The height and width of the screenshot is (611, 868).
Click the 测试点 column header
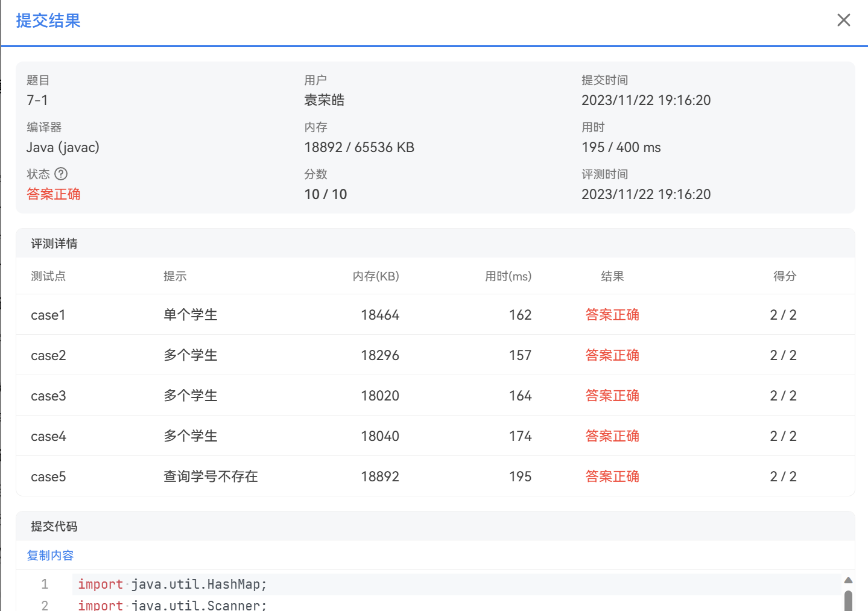click(48, 276)
